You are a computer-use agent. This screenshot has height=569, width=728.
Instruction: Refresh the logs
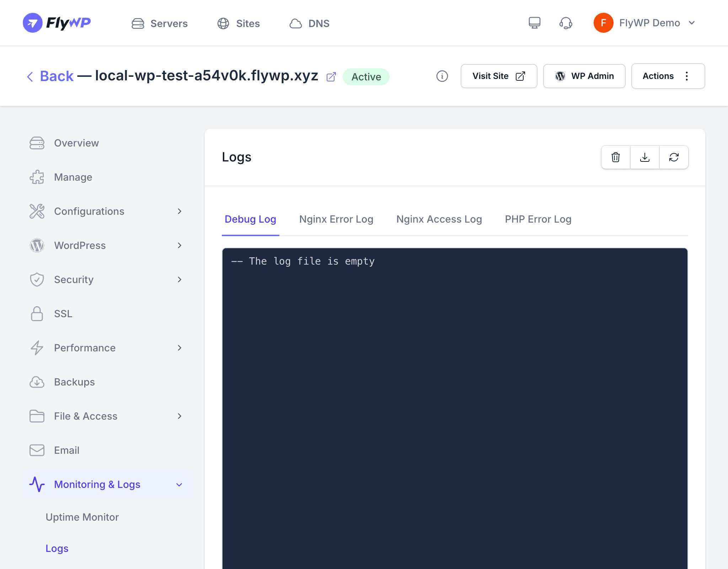[x=674, y=157]
